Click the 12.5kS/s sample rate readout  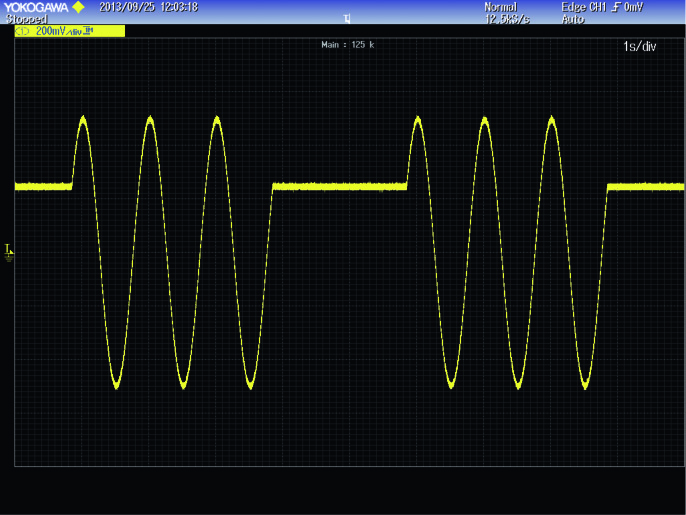507,19
